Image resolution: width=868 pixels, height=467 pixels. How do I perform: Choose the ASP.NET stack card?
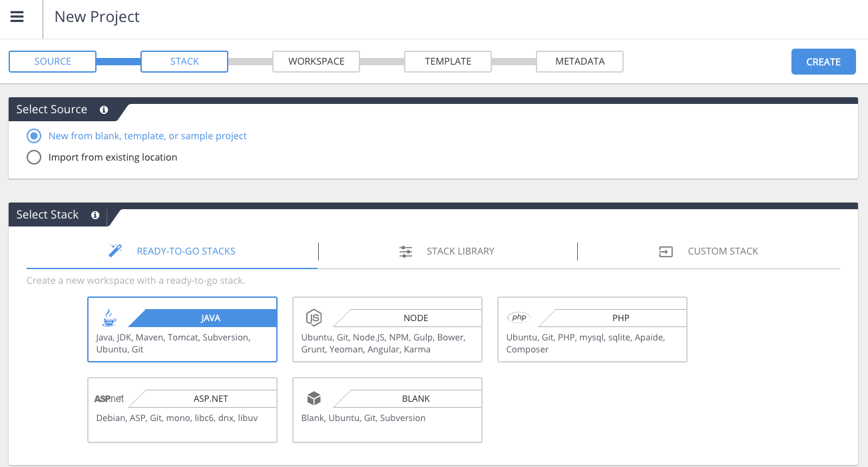[x=182, y=410]
